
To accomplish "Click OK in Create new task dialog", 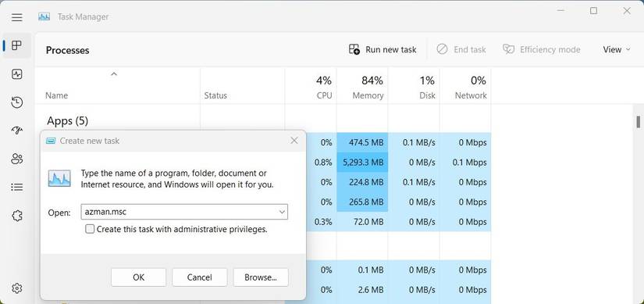I will [x=138, y=277].
